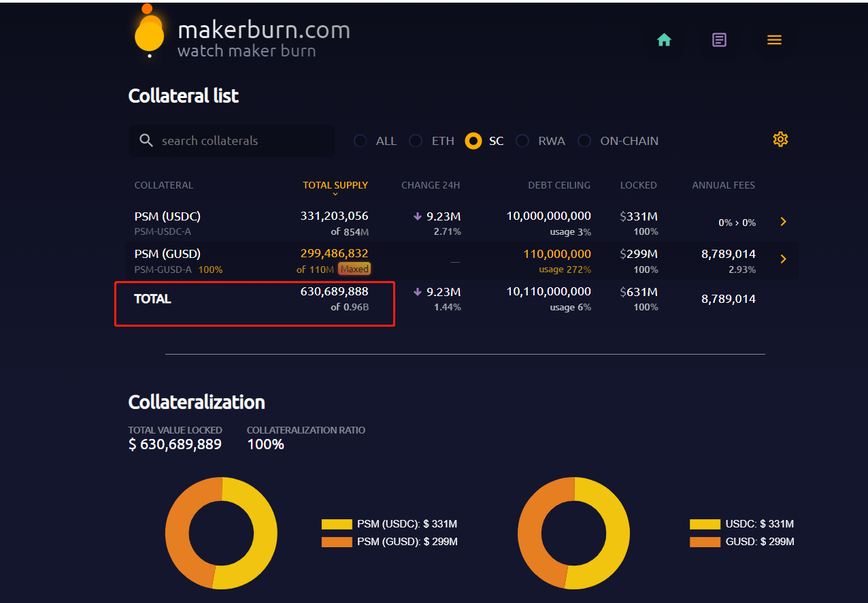
Task: Select the ON-CHAIN radio filter
Action: tap(584, 141)
